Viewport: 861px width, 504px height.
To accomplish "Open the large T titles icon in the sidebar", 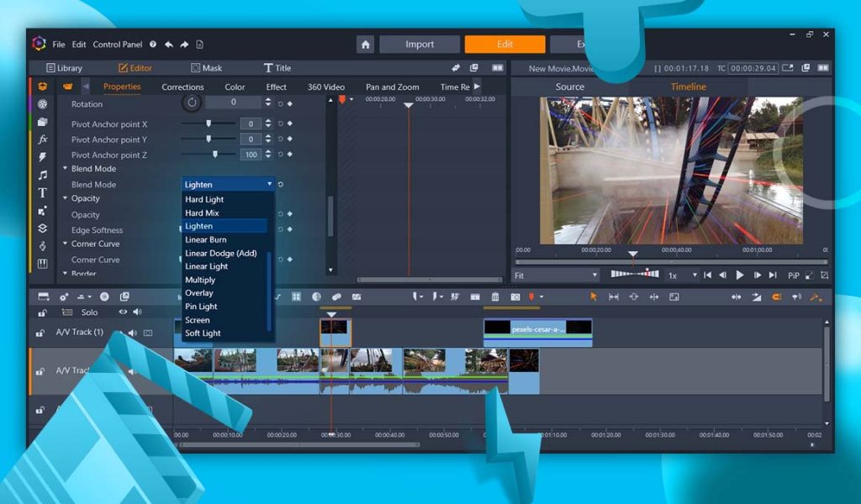I will coord(42,193).
